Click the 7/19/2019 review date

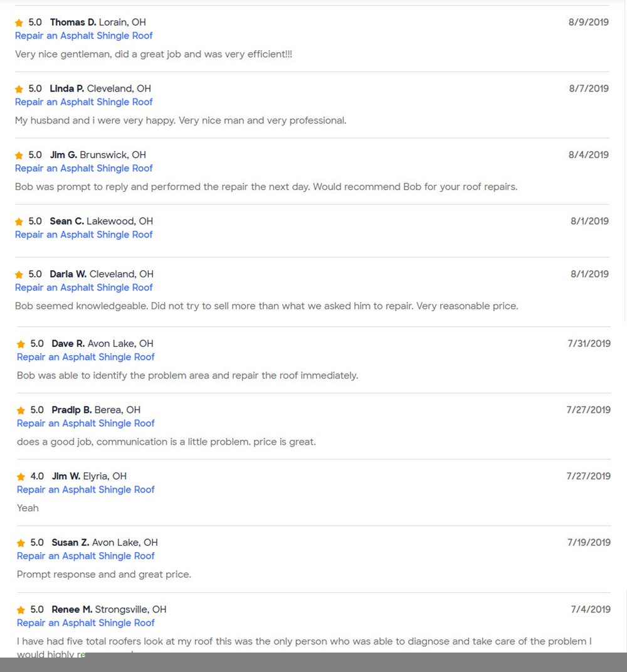[589, 542]
